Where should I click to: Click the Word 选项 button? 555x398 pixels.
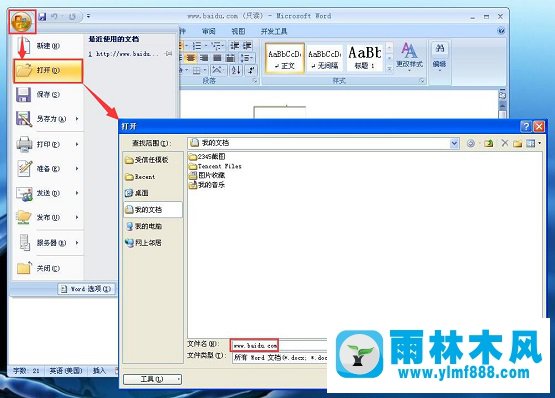click(x=87, y=289)
